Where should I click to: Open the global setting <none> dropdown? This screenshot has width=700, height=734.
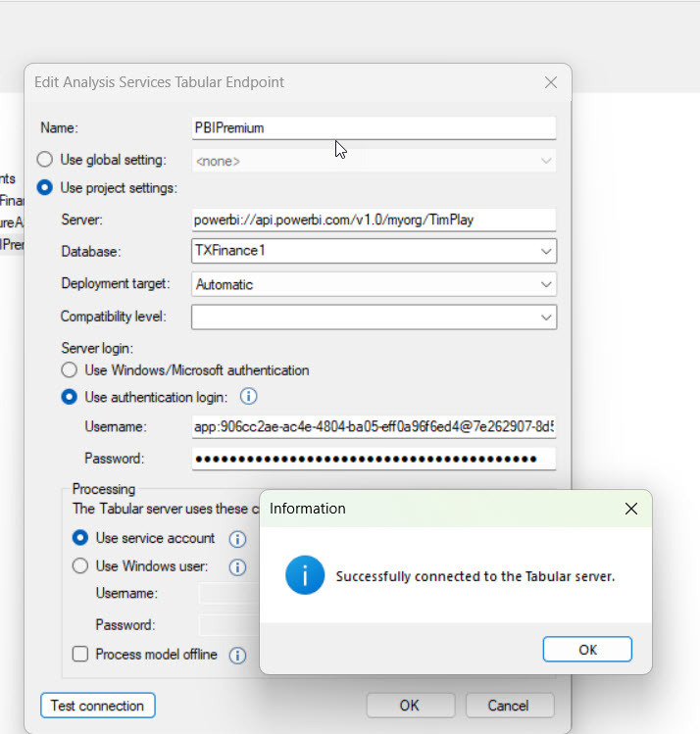pos(374,161)
